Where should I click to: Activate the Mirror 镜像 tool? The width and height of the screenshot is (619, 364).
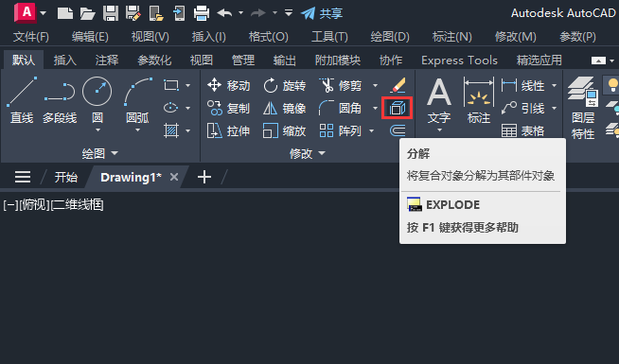[x=284, y=108]
